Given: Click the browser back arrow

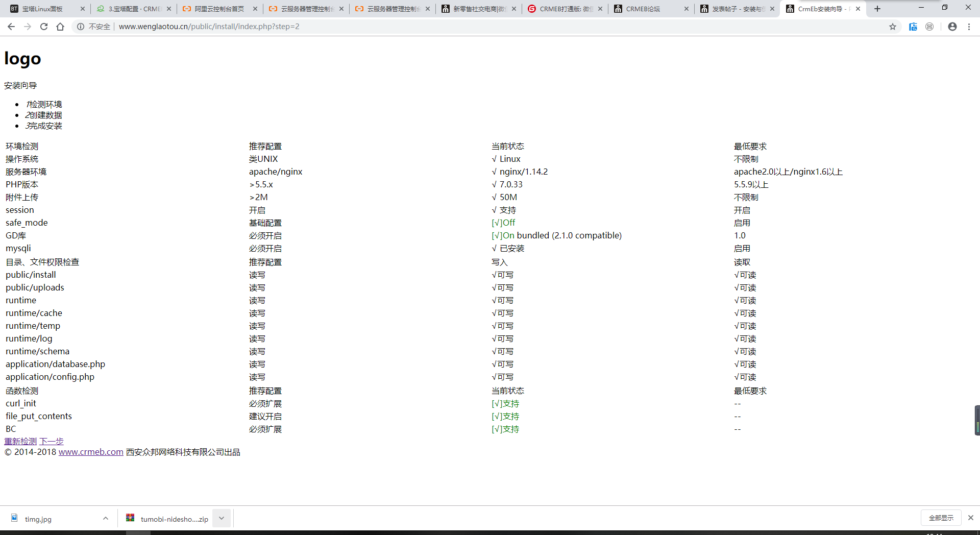Looking at the screenshot, I should [x=11, y=27].
